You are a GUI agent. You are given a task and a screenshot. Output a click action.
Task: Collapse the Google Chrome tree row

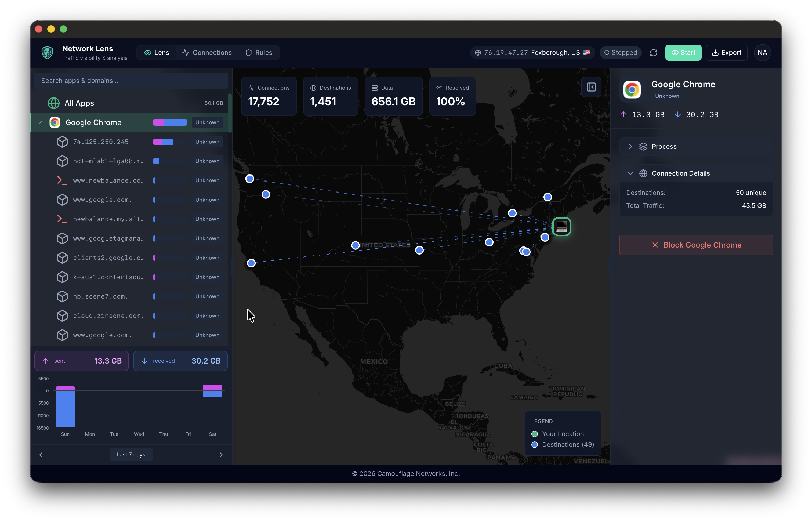coord(40,122)
